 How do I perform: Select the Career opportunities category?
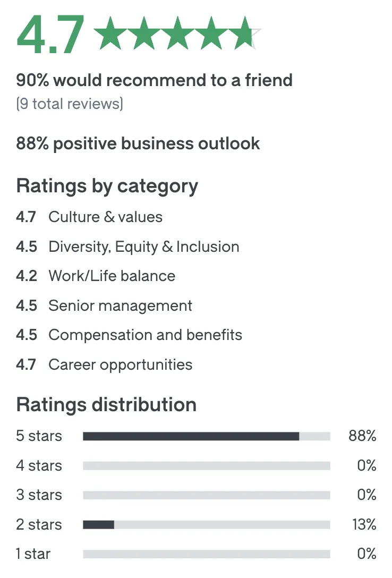[x=104, y=364]
